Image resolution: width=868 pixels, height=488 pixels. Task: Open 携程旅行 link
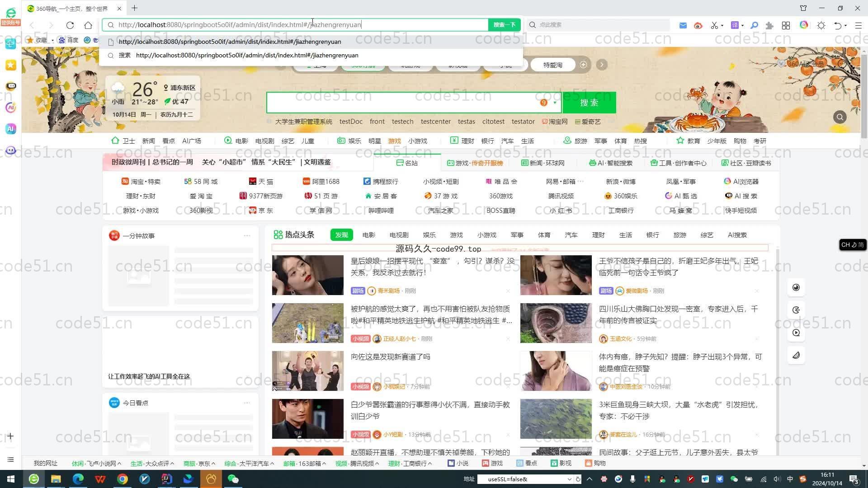[381, 181]
